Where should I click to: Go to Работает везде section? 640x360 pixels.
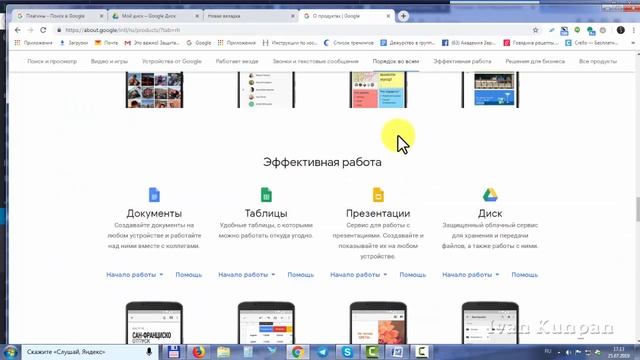(237, 61)
